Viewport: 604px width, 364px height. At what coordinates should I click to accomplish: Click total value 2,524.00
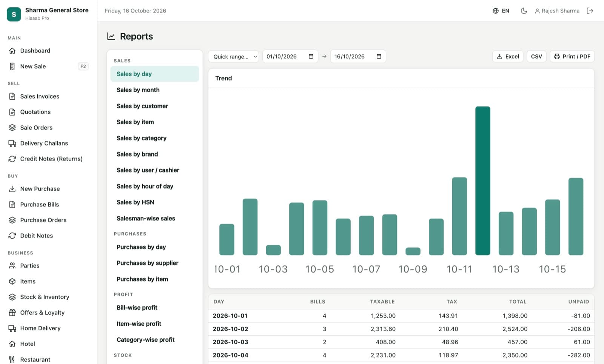pos(515,329)
